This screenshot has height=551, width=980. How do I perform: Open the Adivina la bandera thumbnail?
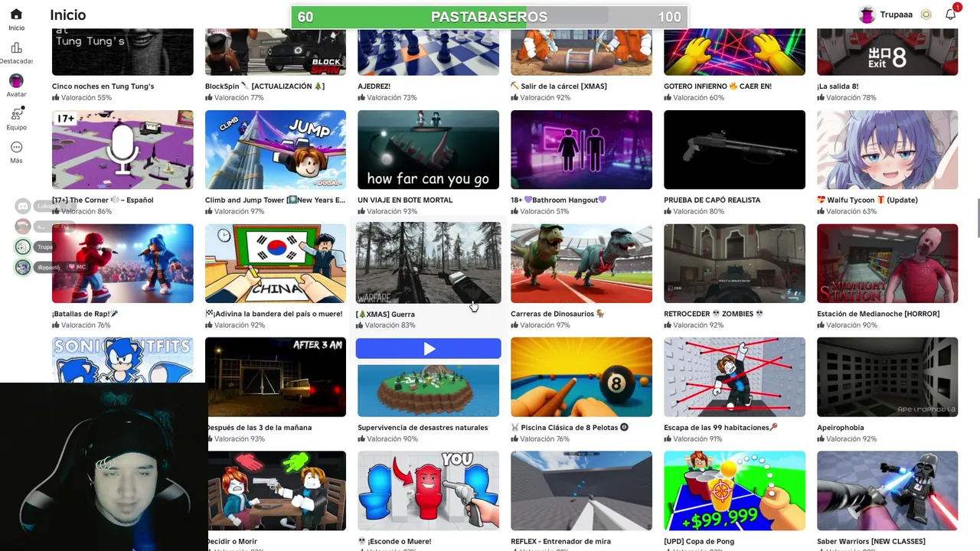(276, 263)
